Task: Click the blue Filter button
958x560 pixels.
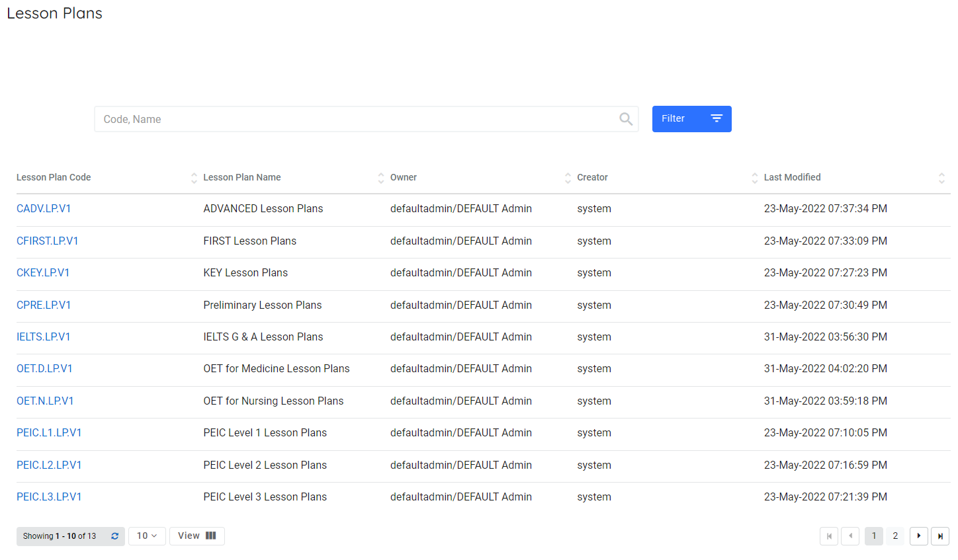Action: 691,119
